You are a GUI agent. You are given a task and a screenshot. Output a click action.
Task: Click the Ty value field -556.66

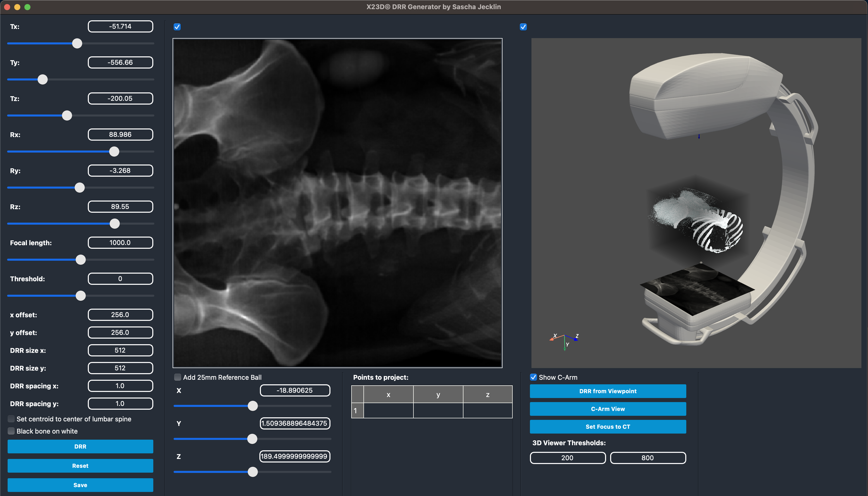click(x=120, y=62)
